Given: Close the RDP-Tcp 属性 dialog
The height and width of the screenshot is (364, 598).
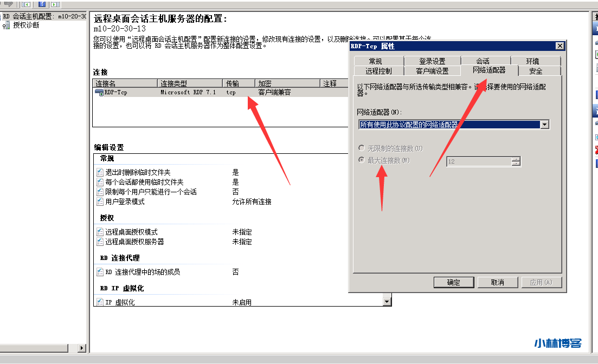Looking at the screenshot, I should (x=560, y=46).
